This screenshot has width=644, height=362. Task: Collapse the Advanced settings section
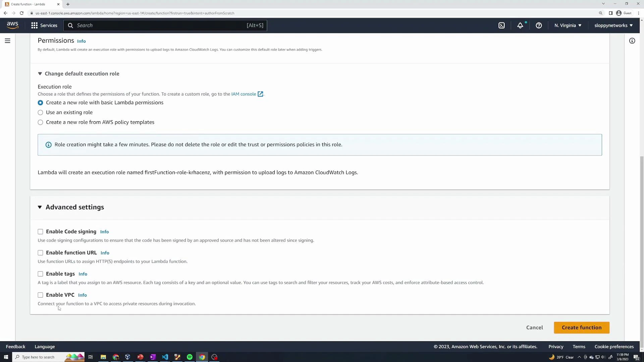(x=40, y=207)
